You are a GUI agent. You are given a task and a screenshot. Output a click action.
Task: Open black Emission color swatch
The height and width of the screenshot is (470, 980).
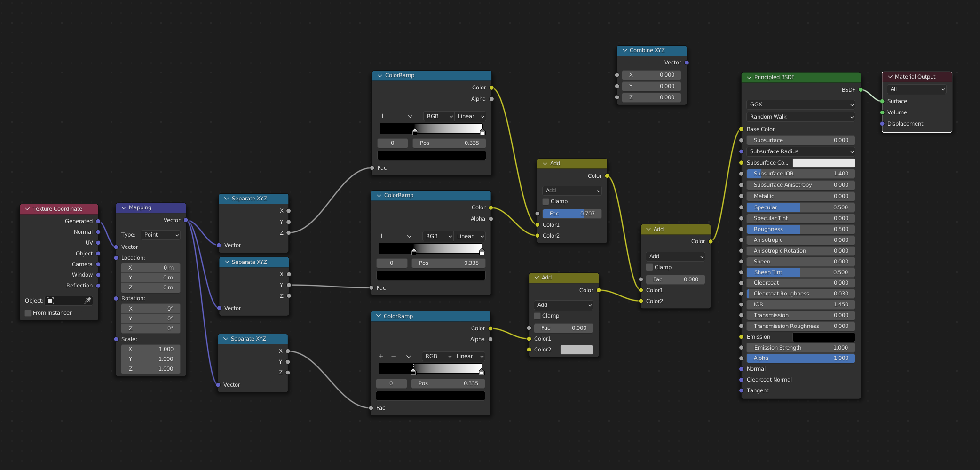823,337
